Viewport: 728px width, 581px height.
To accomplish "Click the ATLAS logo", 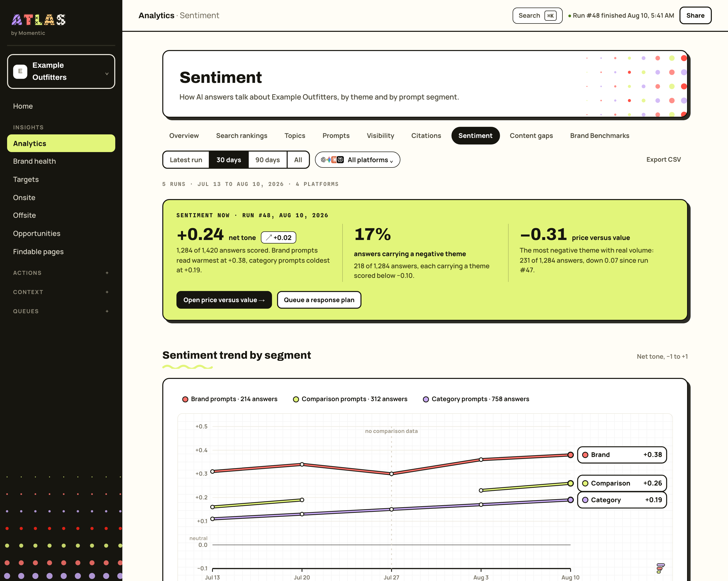I will click(x=38, y=19).
